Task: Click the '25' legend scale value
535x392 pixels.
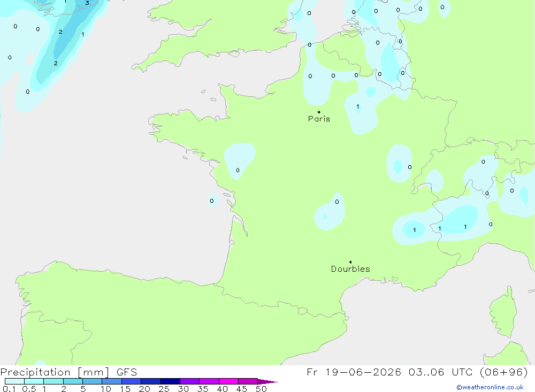Action: (164, 389)
